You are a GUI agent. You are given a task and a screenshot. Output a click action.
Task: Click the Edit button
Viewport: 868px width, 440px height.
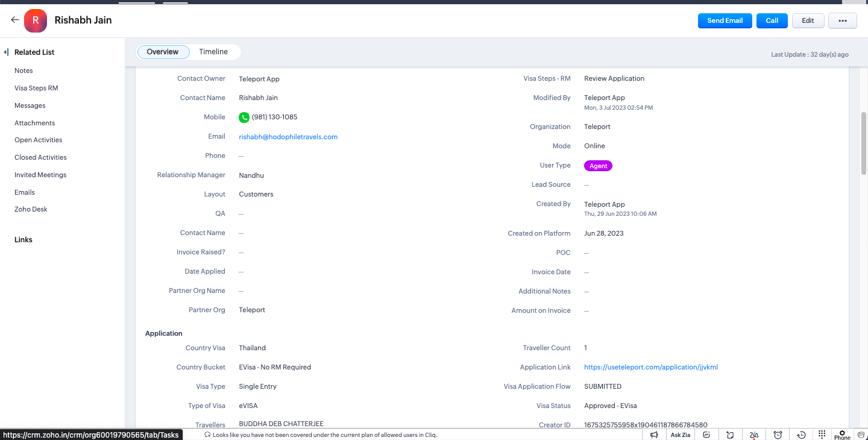tap(808, 20)
